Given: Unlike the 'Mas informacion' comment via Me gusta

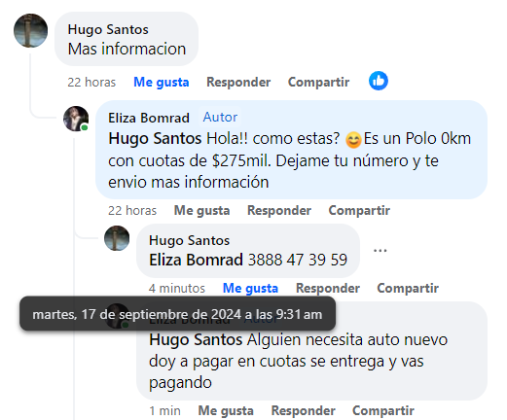Looking at the screenshot, I should (x=162, y=82).
